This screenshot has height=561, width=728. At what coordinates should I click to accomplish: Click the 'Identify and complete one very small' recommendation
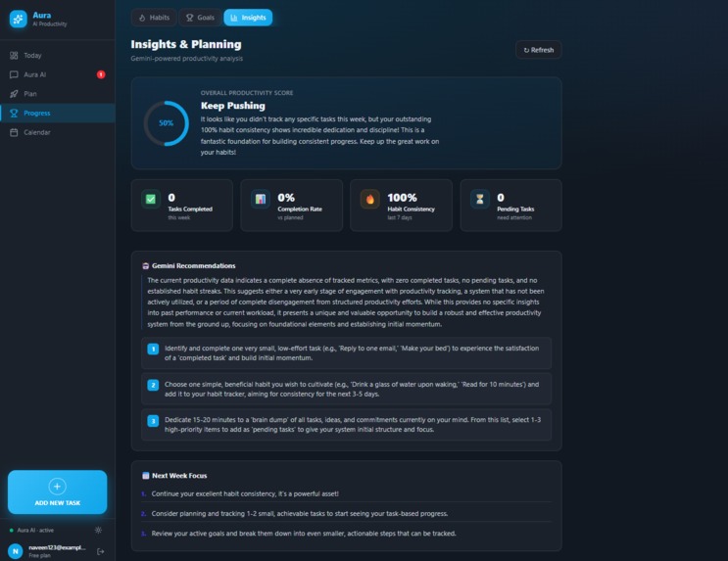346,353
